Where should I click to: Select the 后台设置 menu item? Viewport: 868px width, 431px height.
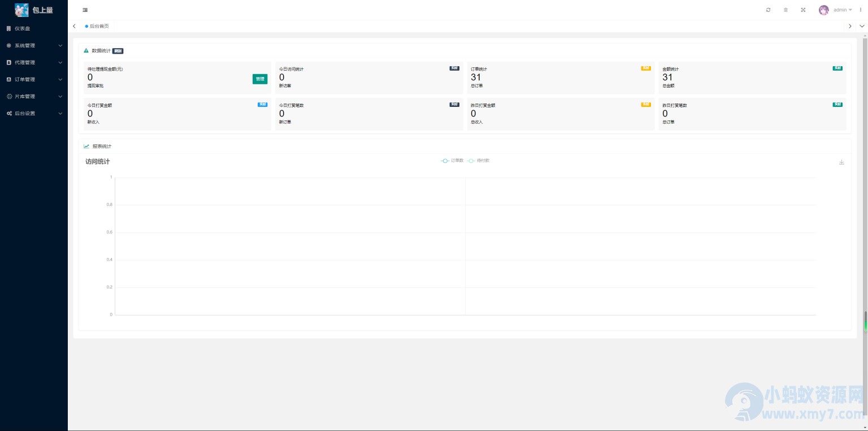click(34, 113)
